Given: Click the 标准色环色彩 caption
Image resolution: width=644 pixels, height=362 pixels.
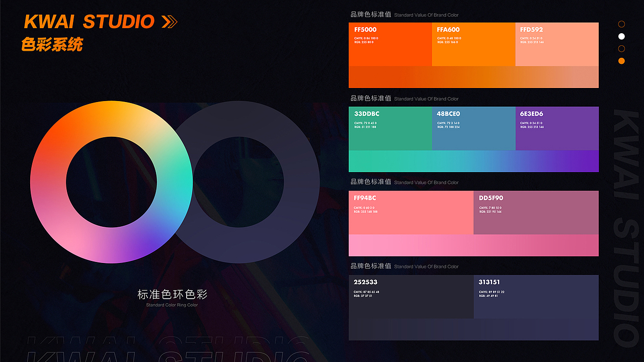Looking at the screenshot, I should [x=172, y=294].
